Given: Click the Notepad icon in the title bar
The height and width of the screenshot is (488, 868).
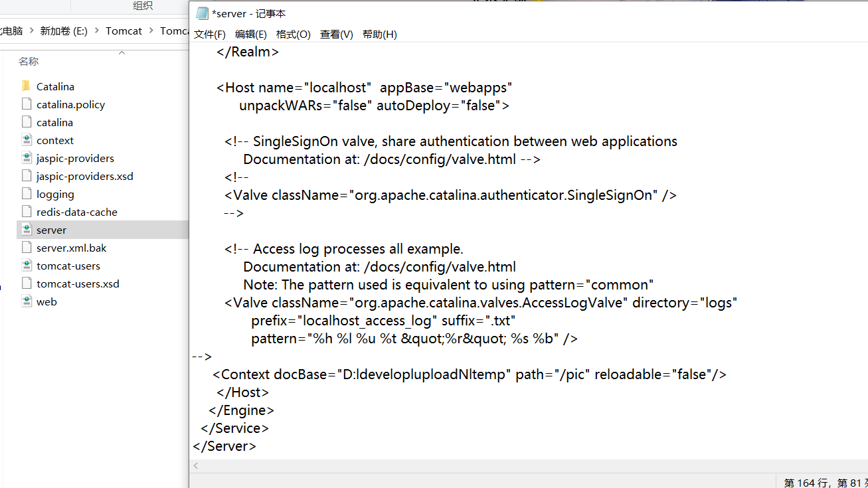Looking at the screenshot, I should tap(202, 13).
